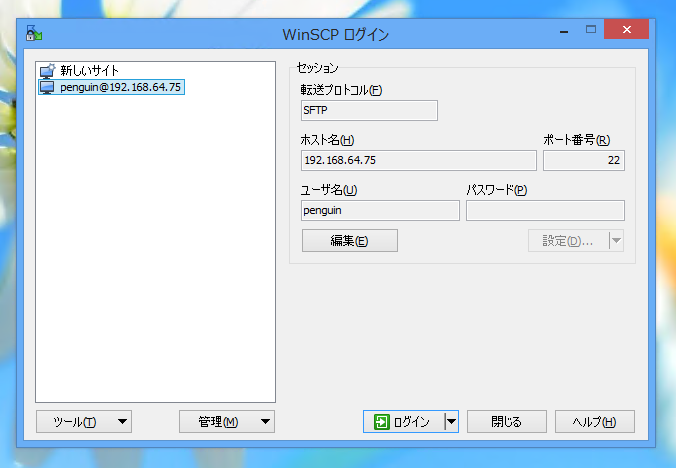The image size is (676, 468).
Task: Click green login arrow icon on ログイン button
Action: tap(382, 421)
